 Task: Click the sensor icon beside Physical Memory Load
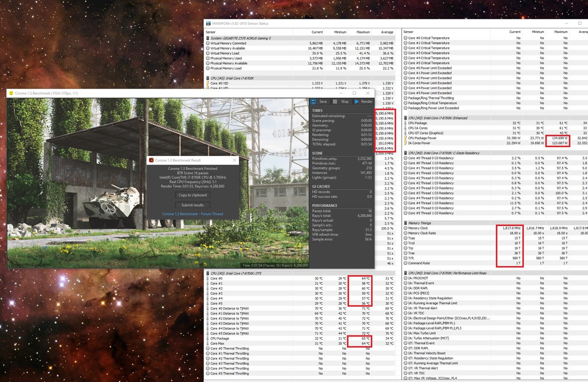(x=208, y=68)
